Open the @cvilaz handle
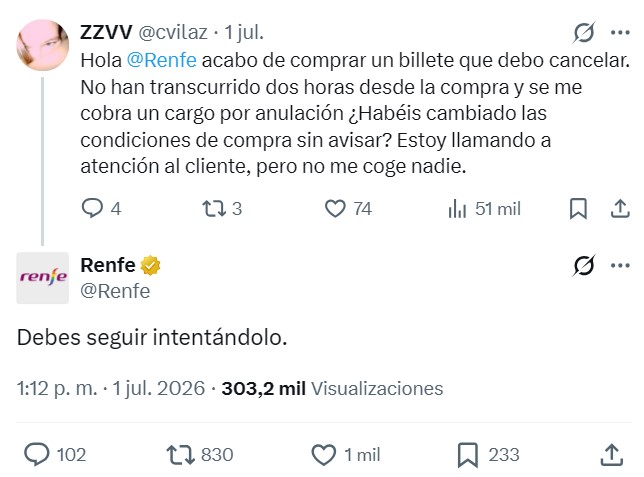Viewport: 644px width, 477px height. pyautogui.click(x=173, y=32)
